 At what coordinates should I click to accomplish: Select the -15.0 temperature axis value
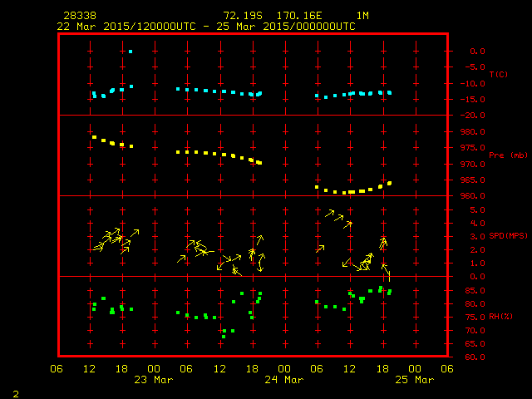(473, 100)
